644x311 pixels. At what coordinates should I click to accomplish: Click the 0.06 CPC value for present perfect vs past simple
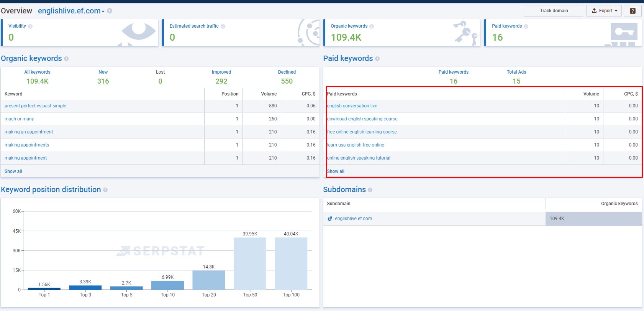click(311, 106)
